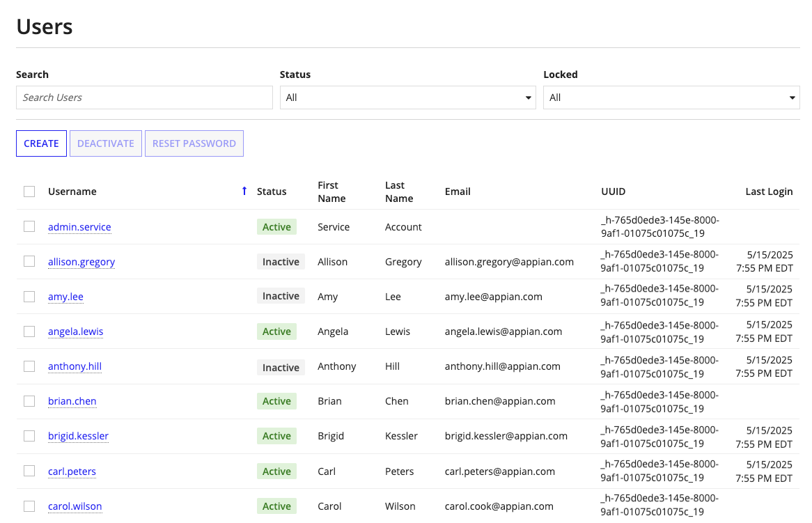The image size is (812, 523).
Task: Click the email angela.lewis@appian.com
Action: pyautogui.click(x=503, y=331)
